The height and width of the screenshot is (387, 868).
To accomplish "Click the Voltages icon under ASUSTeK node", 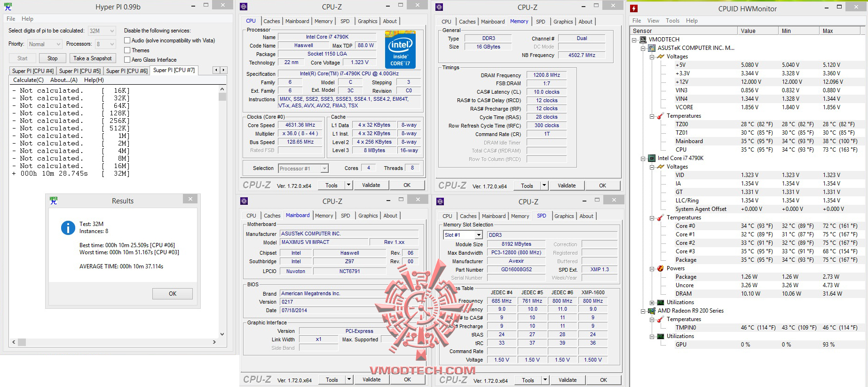I will click(x=661, y=56).
